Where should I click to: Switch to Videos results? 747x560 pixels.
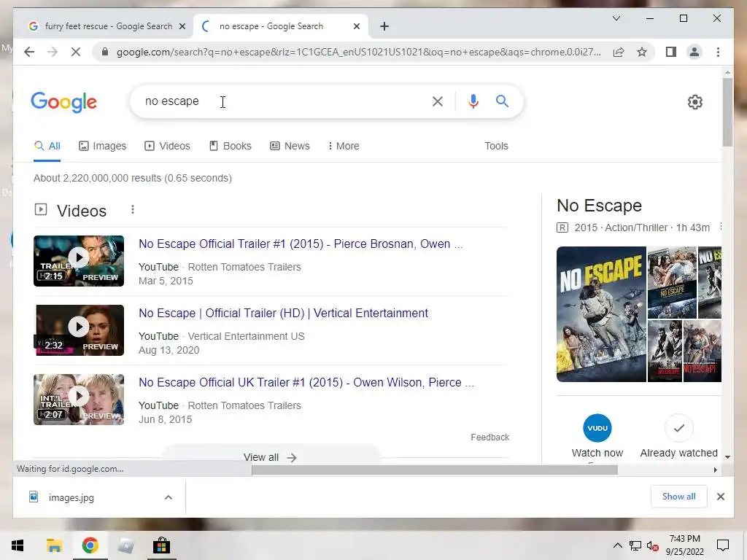point(167,146)
